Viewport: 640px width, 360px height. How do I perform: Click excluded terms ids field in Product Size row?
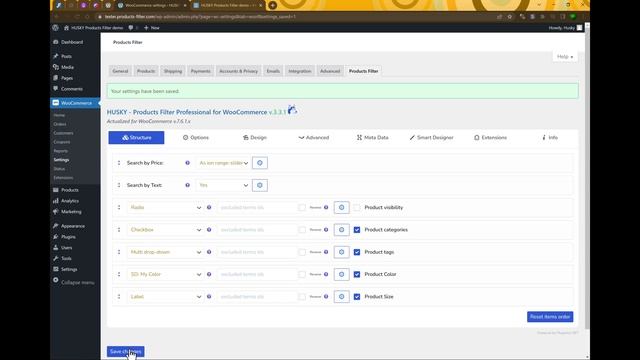pos(256,296)
